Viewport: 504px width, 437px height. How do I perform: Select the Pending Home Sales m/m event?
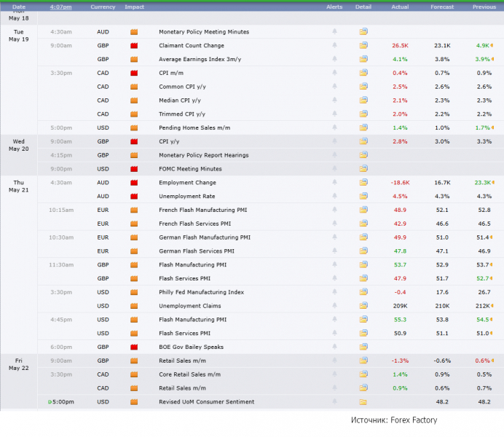point(194,128)
